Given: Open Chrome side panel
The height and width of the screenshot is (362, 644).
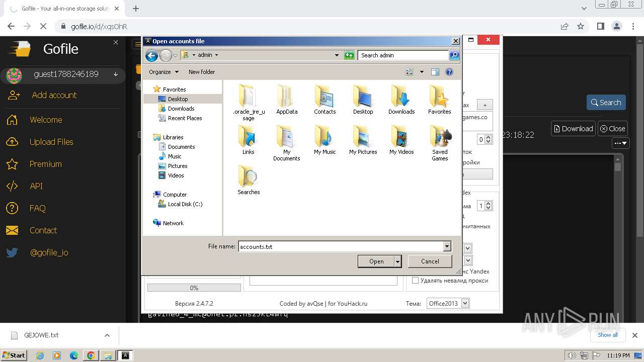Looking at the screenshot, I should pos(600,26).
